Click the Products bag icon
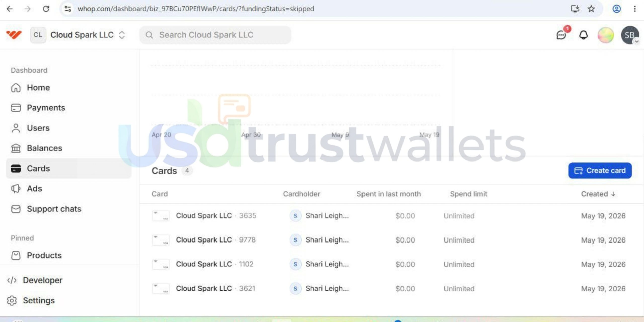This screenshot has width=644, height=322. pos(16,255)
